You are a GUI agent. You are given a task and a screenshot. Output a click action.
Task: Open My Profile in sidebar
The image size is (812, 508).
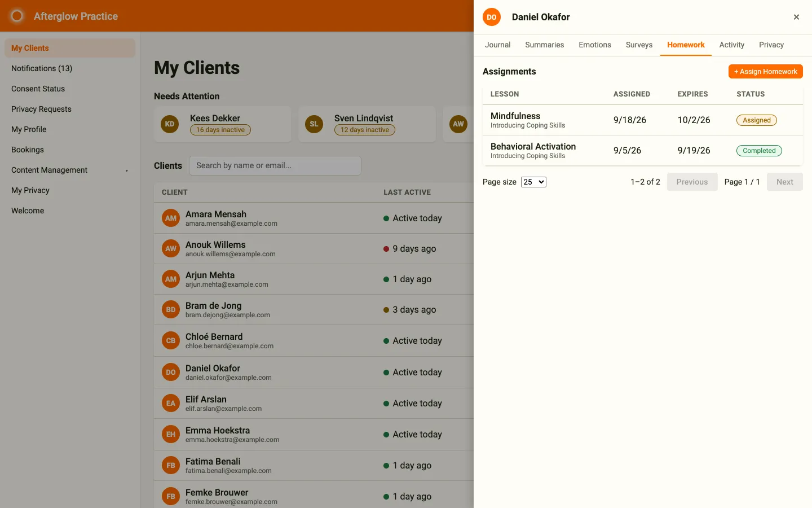pyautogui.click(x=70, y=129)
